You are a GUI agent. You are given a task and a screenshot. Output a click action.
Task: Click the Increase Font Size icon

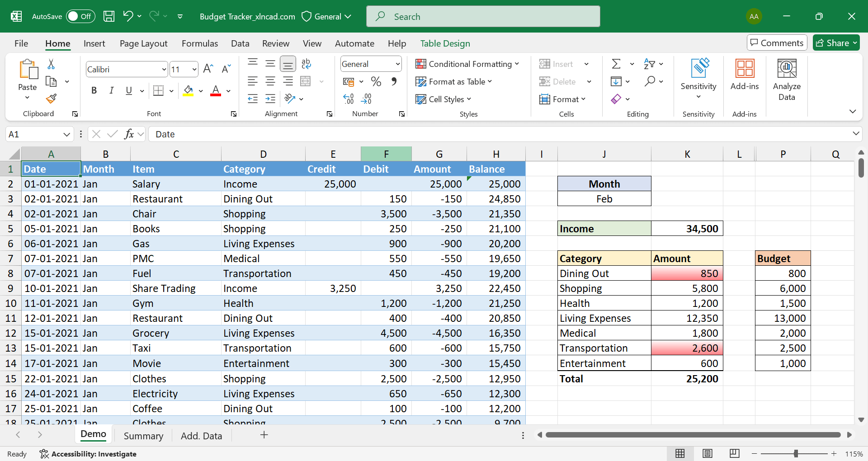(x=208, y=69)
